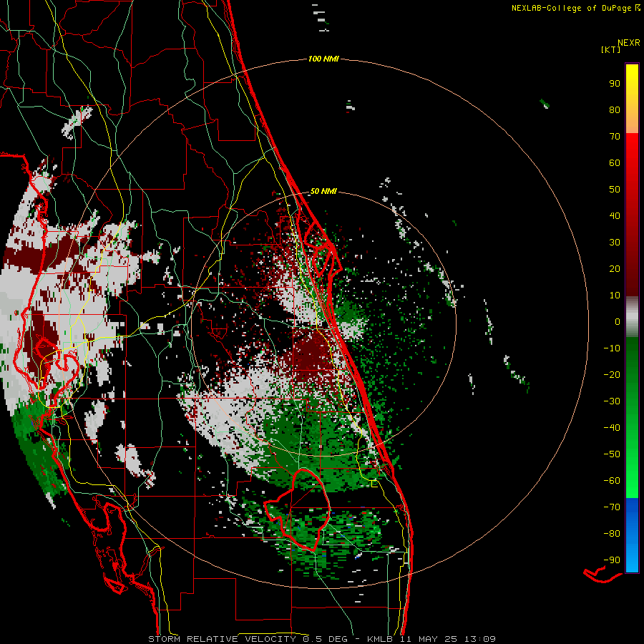644x644 pixels.
Task: Select the -90 value on the velocity scale
Action: point(612,560)
